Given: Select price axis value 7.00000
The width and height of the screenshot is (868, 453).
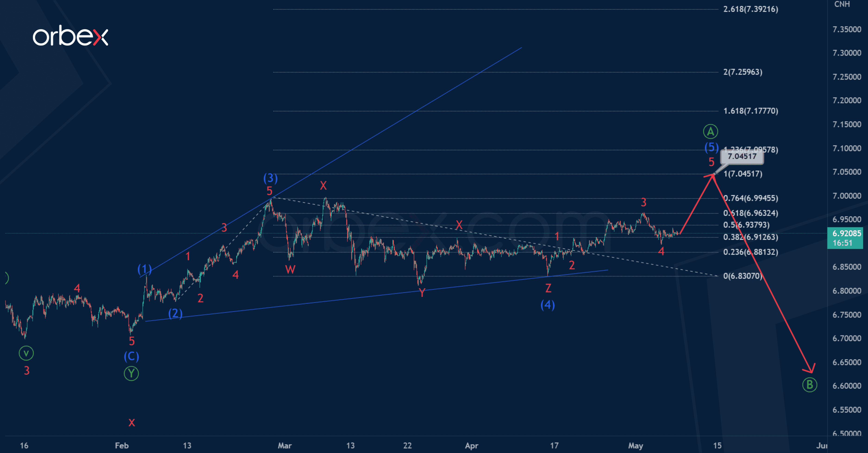Looking at the screenshot, I should [847, 196].
